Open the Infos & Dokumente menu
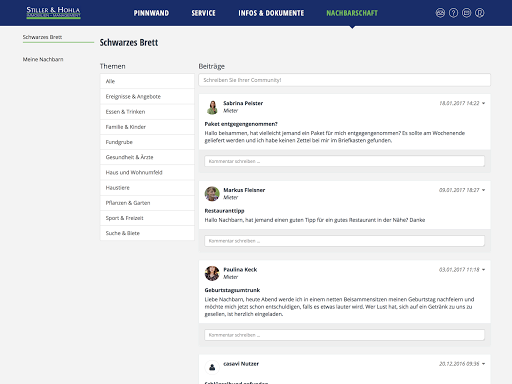The width and height of the screenshot is (512, 384). (271, 13)
